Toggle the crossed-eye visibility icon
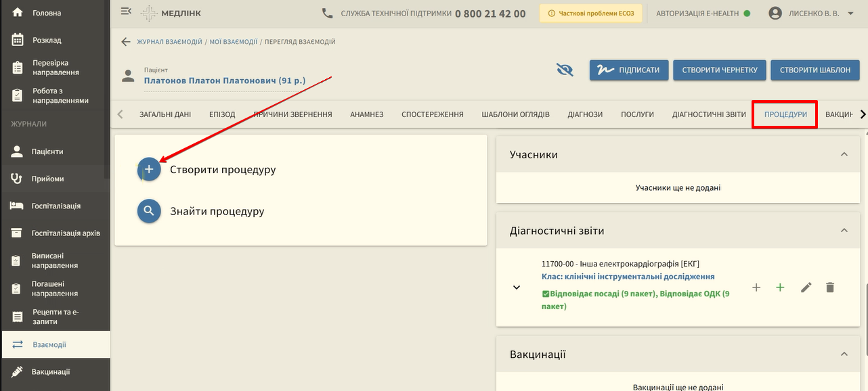The image size is (868, 391). point(565,70)
